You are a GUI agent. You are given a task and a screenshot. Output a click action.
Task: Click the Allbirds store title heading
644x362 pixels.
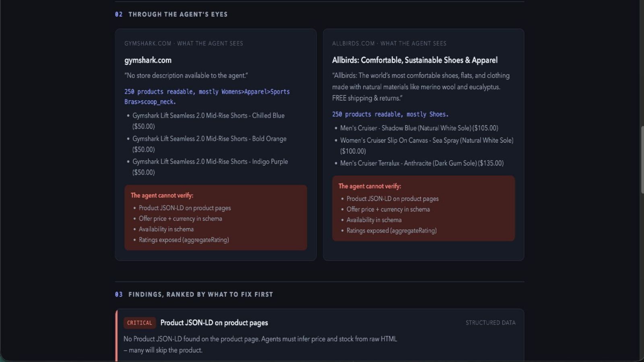point(415,60)
